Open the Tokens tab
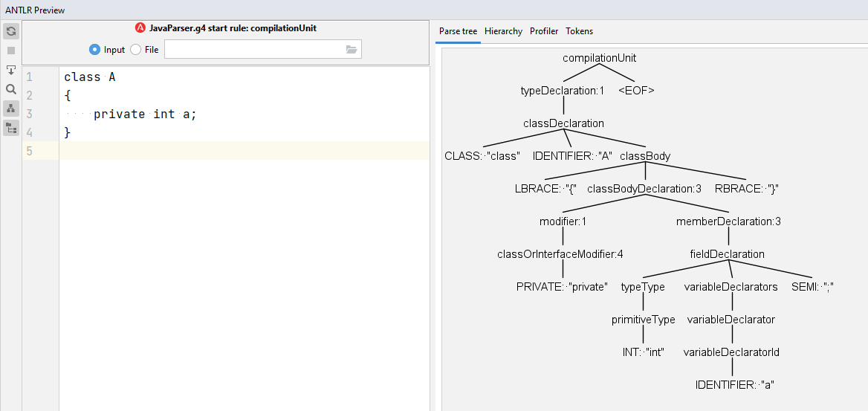This screenshot has height=411, width=868. pos(579,31)
